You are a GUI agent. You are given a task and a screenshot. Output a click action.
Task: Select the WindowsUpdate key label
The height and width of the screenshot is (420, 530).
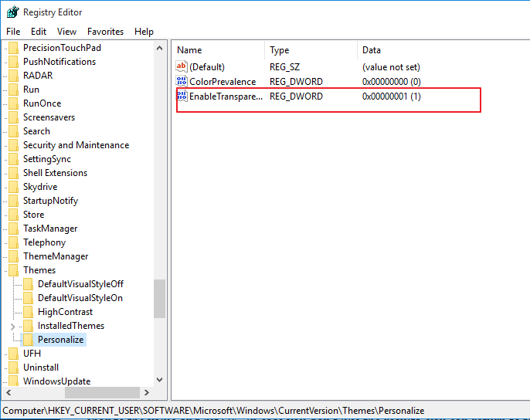point(57,381)
